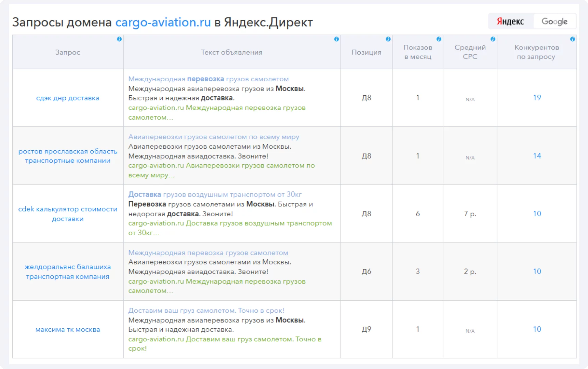Click the 'Конкурентов по запросу' column header

[537, 52]
